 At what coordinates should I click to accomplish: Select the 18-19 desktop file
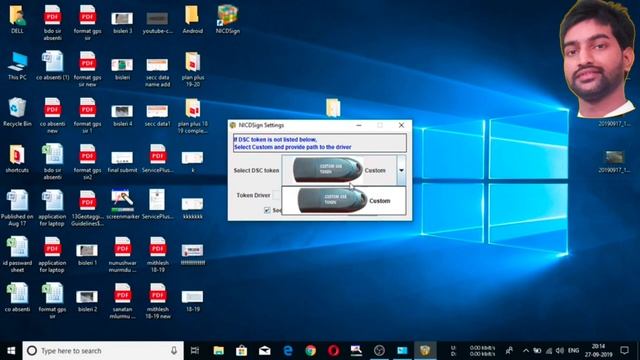coord(193,301)
